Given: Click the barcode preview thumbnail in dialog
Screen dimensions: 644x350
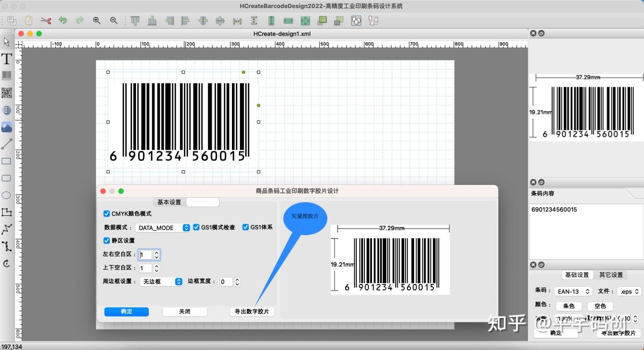Looking at the screenshot, I should tap(390, 259).
